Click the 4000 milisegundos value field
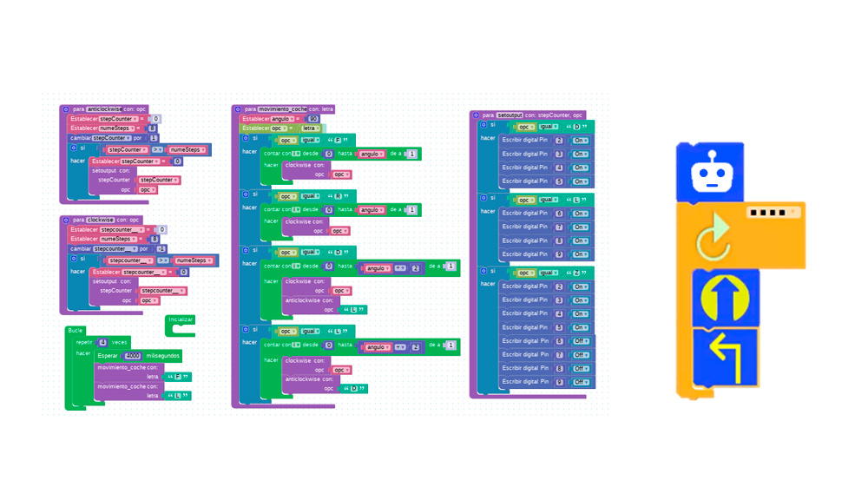Viewport: 868px width, 487px height. 133,356
